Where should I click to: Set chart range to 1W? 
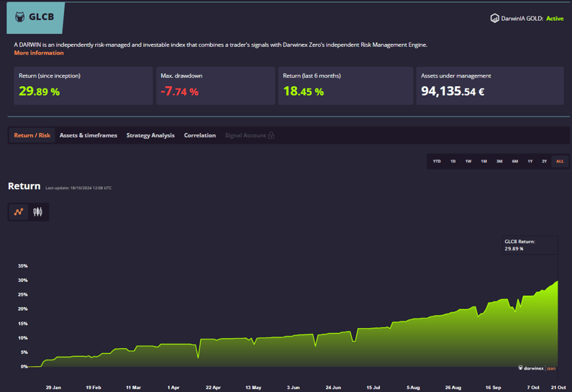[x=468, y=161]
